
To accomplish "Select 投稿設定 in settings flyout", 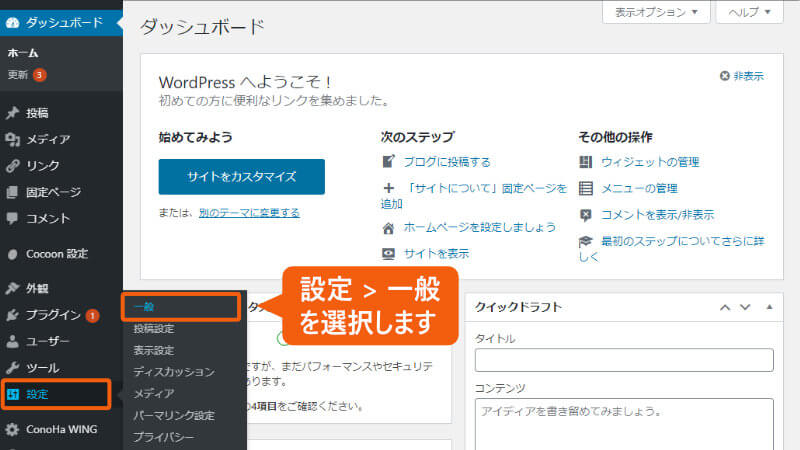I will pyautogui.click(x=154, y=329).
